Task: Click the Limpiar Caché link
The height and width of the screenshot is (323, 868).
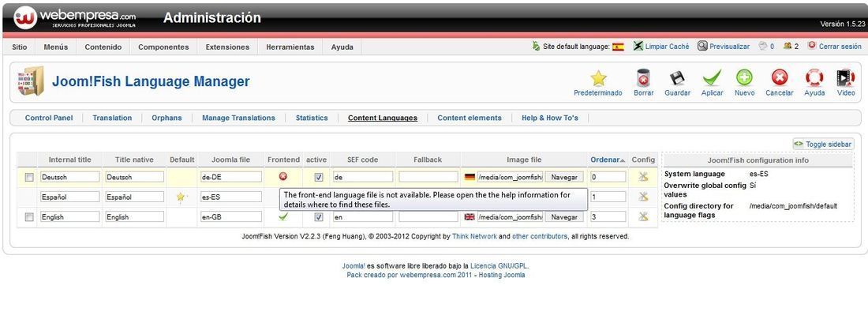Action: 667,47
